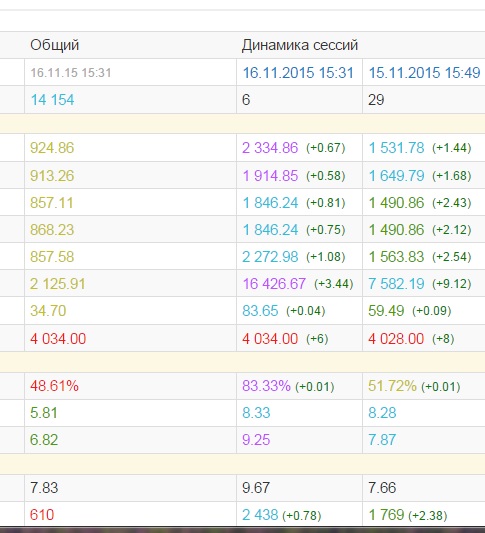The width and height of the screenshot is (485, 533).
Task: Select the 16.11.15 15:31 gray timestamp
Action: coord(71,73)
